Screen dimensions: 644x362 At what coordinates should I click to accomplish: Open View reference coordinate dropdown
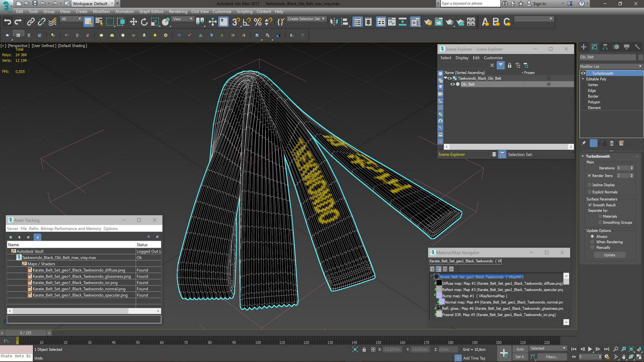[183, 19]
